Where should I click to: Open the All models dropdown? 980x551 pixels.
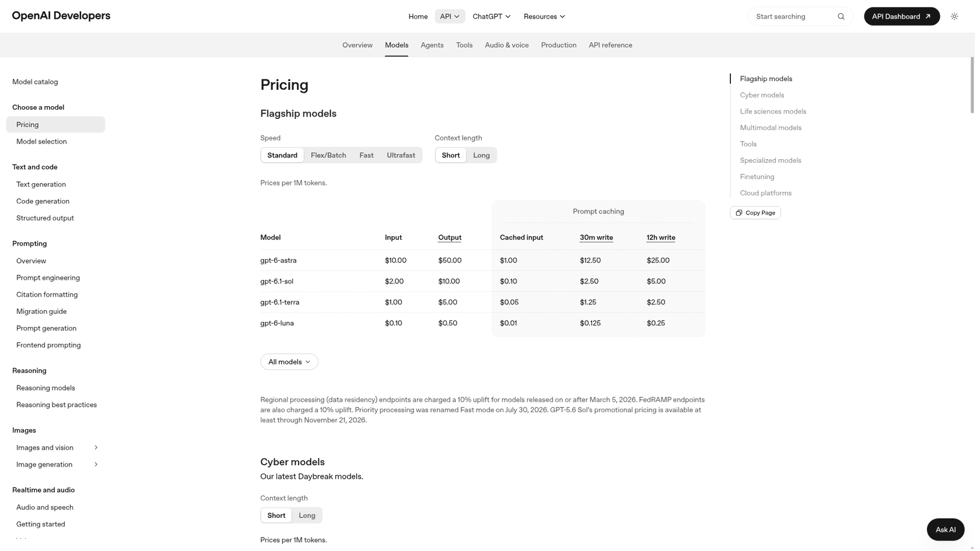point(289,362)
